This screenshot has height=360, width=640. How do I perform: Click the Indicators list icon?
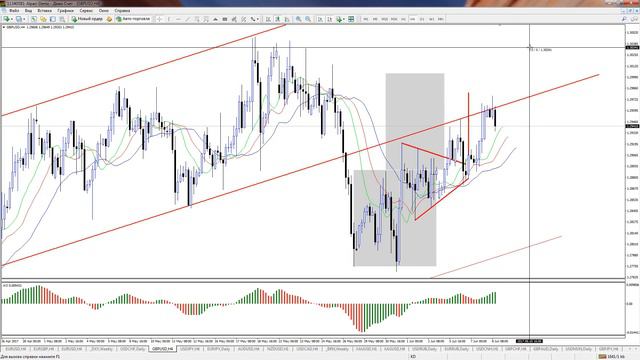click(x=339, y=19)
